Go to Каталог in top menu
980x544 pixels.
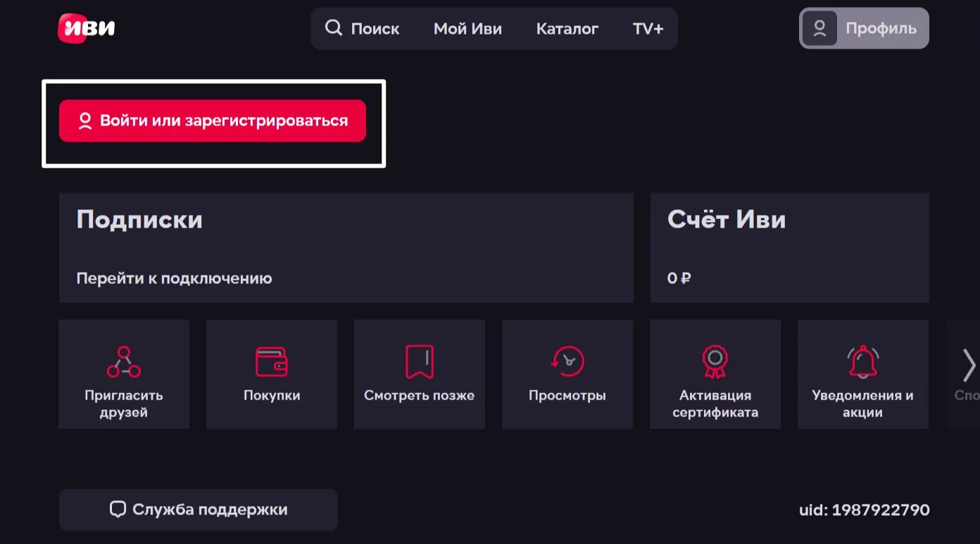click(x=567, y=29)
